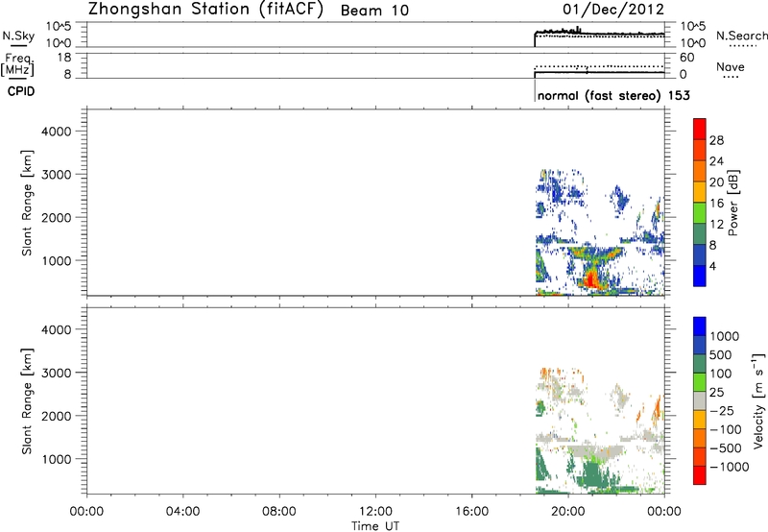Screen dimensions: 768x532
Task: Click the "20:00" time tick label
Action: tap(568, 512)
